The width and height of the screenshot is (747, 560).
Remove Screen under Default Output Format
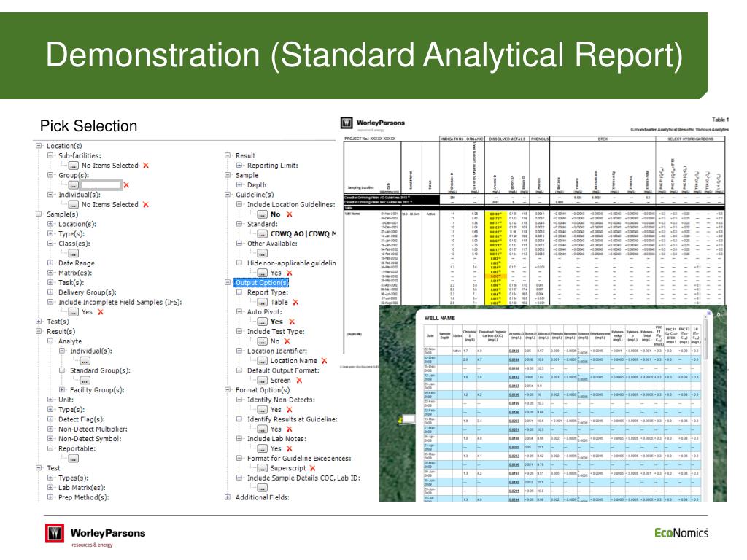[x=299, y=381]
